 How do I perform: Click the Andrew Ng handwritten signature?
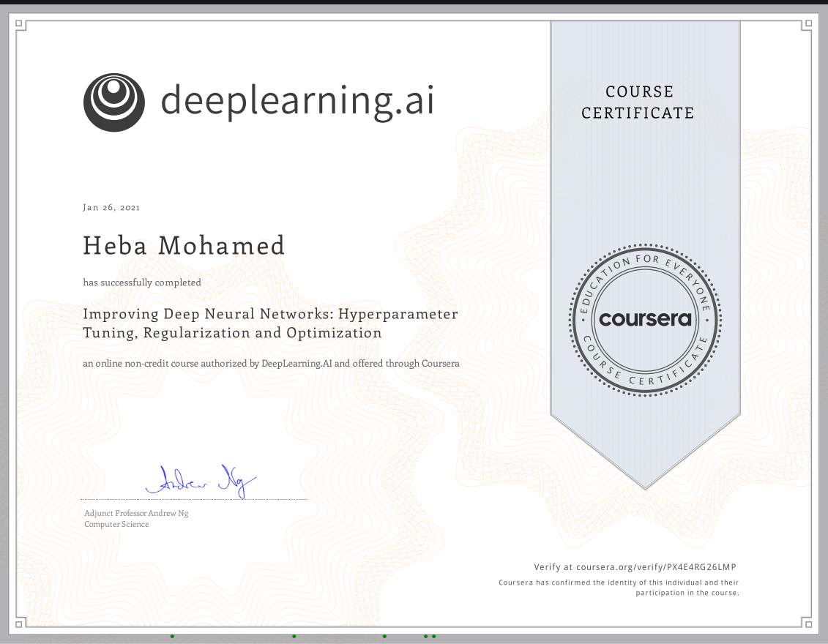201,480
